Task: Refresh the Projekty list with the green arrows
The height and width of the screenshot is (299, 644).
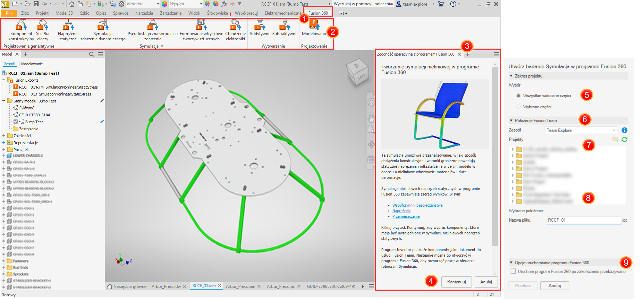Action: pos(624,139)
